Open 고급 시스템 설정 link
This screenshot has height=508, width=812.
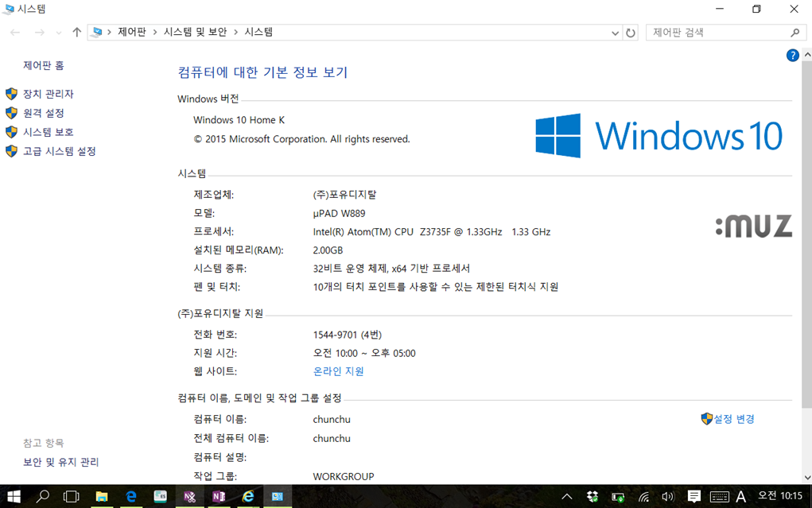[x=60, y=151]
